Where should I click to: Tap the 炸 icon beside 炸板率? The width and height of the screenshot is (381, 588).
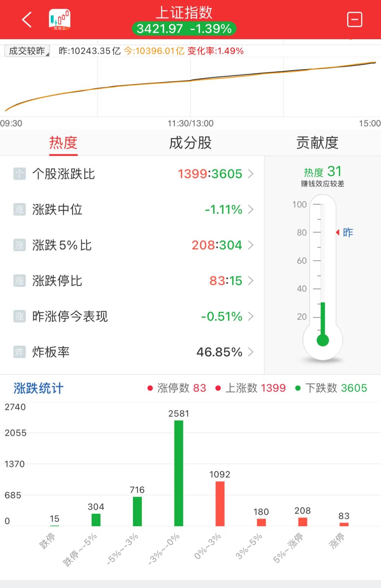pyautogui.click(x=19, y=352)
